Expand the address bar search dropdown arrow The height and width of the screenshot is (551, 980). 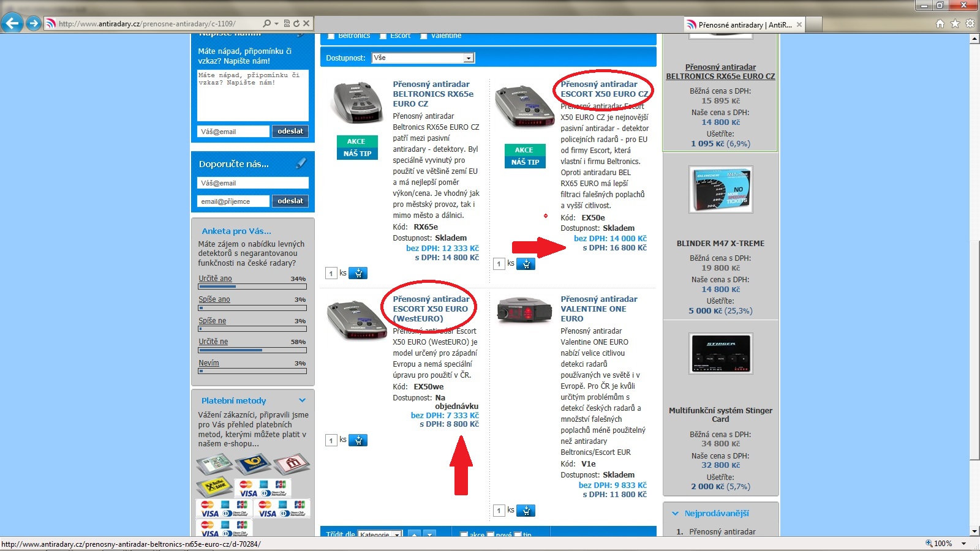tap(276, 24)
